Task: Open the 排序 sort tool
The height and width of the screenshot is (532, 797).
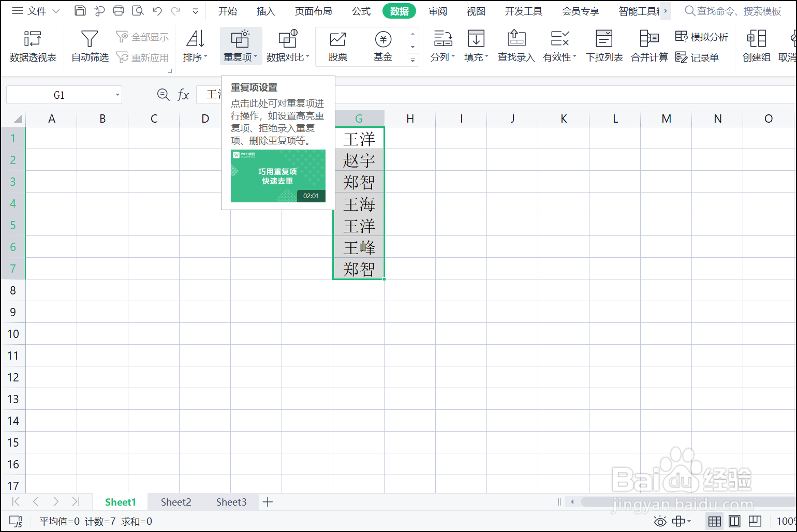Action: click(x=195, y=46)
